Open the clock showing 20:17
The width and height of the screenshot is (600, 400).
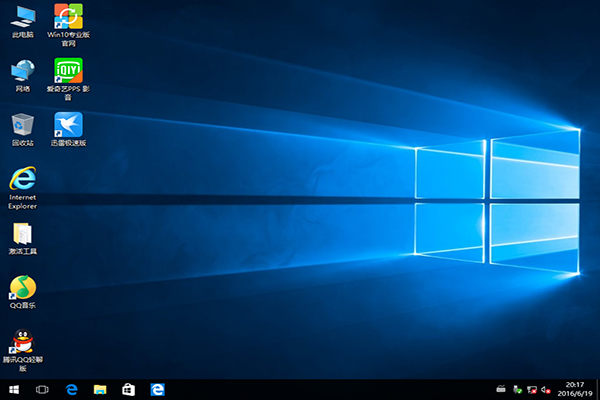point(577,389)
